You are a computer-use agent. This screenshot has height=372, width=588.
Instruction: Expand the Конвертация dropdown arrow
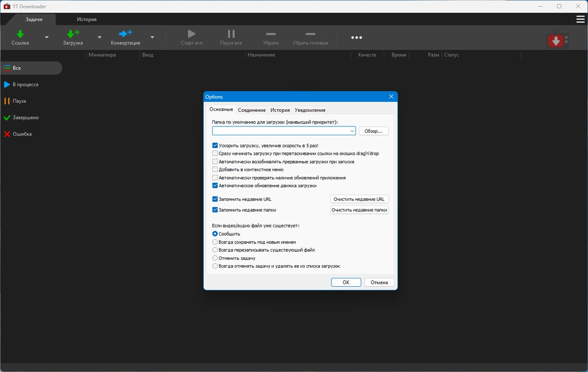(152, 37)
